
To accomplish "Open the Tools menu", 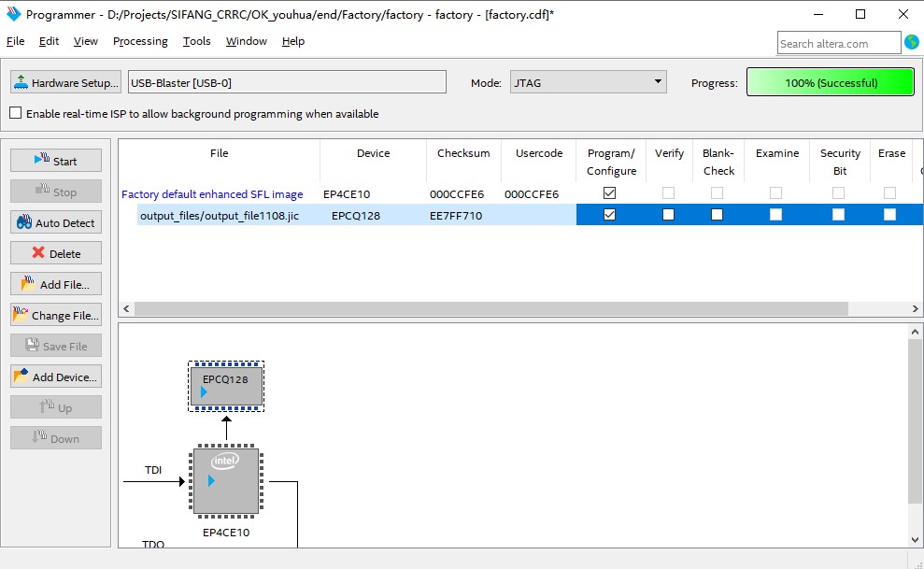I will pyautogui.click(x=196, y=41).
